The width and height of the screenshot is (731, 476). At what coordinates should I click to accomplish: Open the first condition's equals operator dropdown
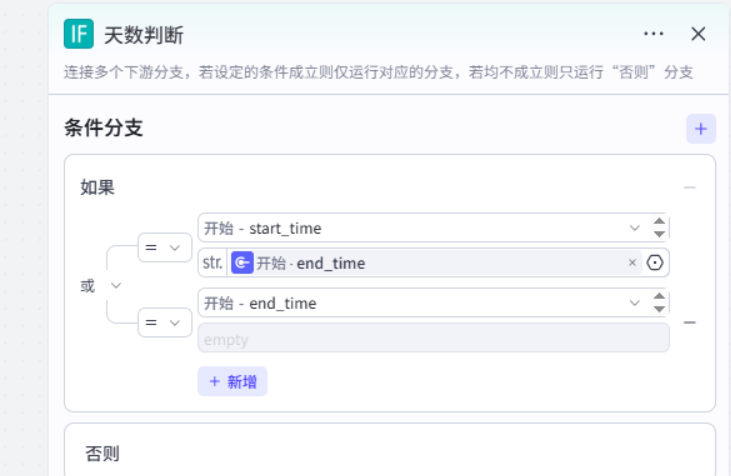click(x=165, y=247)
